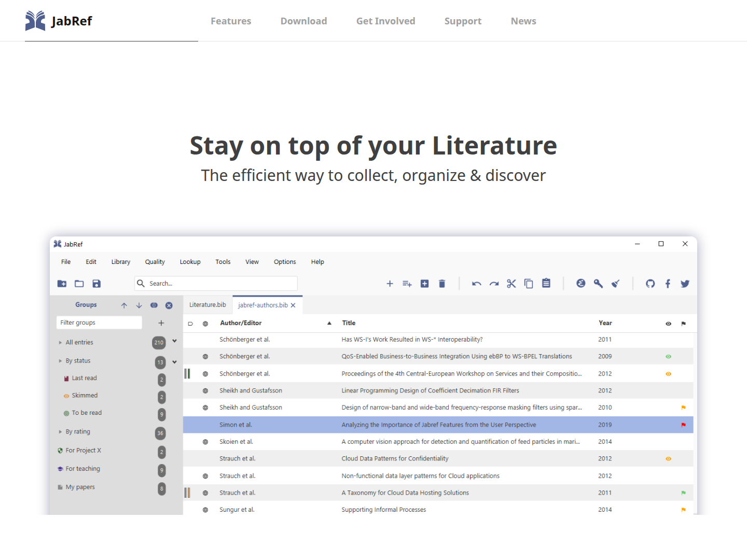The width and height of the screenshot is (747, 560).
Task: Go to the Download page
Action: click(304, 21)
